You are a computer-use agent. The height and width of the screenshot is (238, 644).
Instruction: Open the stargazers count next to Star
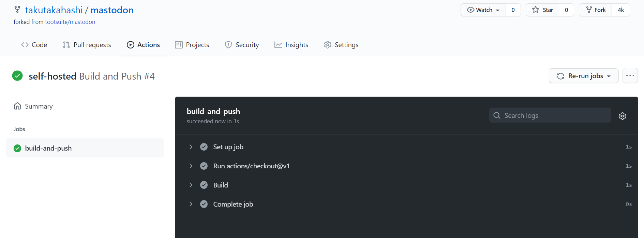click(x=566, y=10)
